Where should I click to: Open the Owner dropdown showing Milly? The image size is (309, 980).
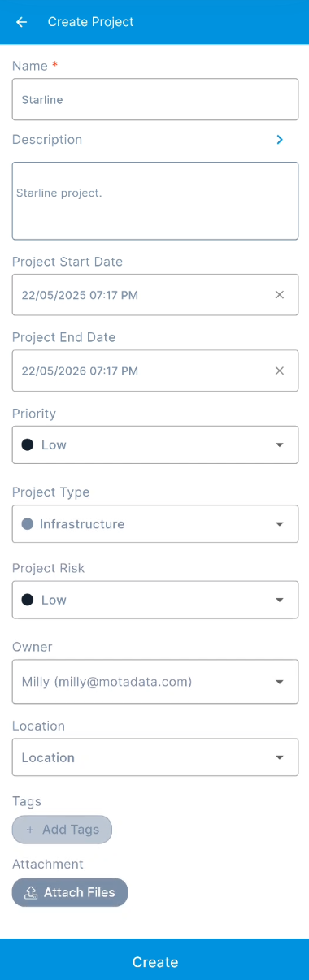click(x=155, y=682)
